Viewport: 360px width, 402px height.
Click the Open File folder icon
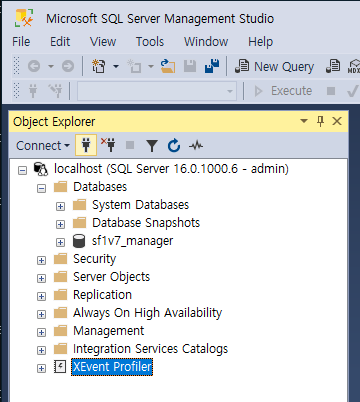(x=168, y=66)
